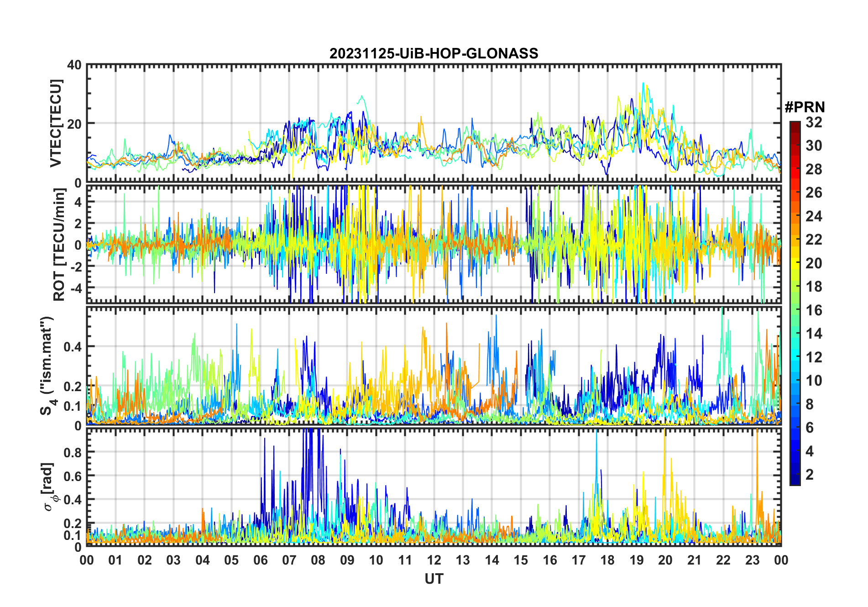
Task: Click the 05 hour tick on the UT axis
Action: point(231,560)
